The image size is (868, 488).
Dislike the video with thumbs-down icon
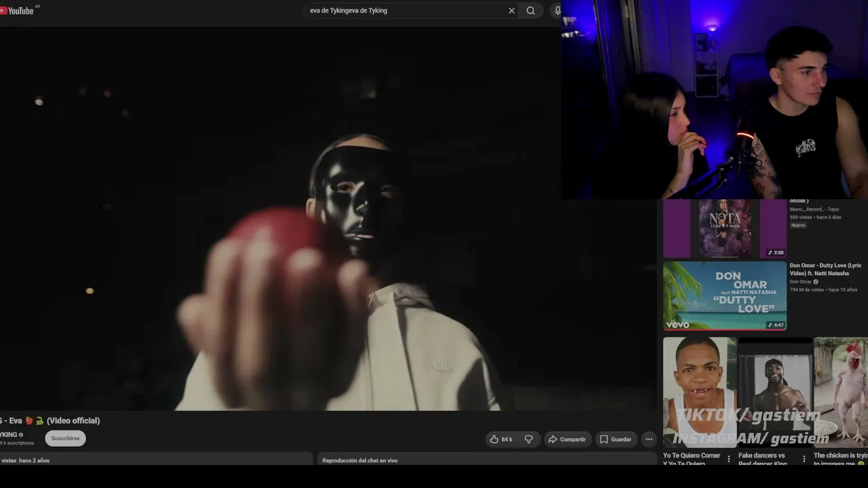coord(529,439)
